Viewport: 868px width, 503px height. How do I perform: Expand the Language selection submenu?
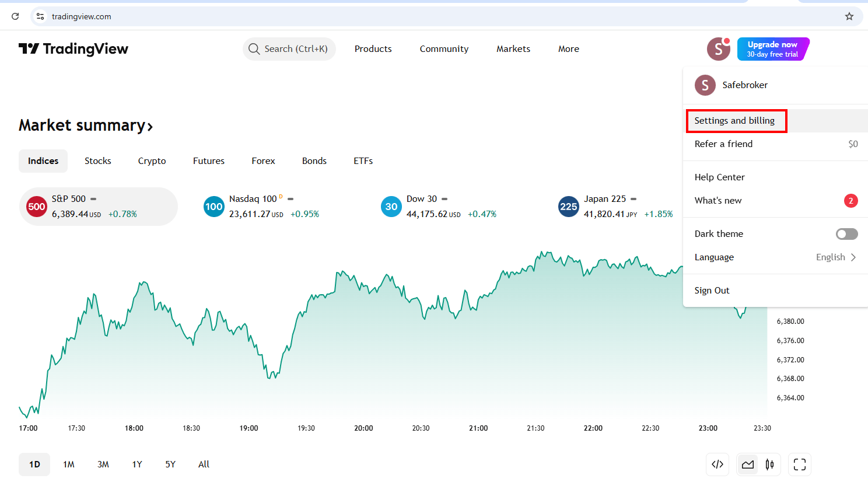(x=775, y=257)
